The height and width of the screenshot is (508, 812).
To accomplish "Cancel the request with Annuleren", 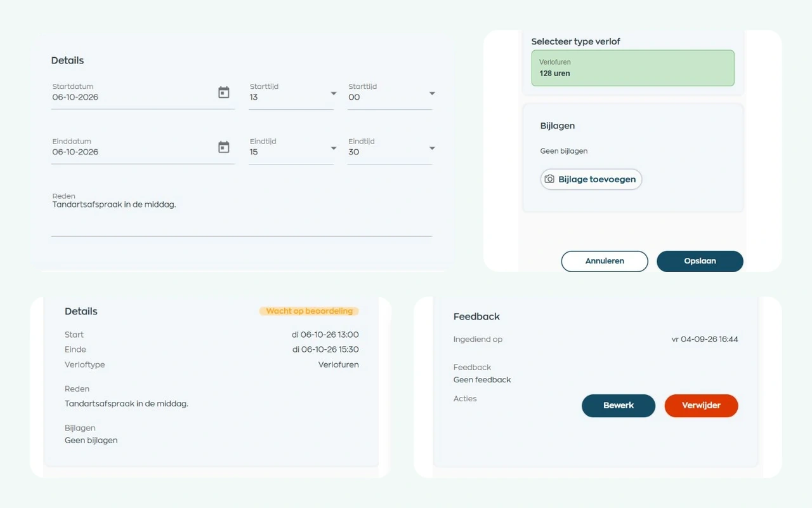I will tap(605, 261).
